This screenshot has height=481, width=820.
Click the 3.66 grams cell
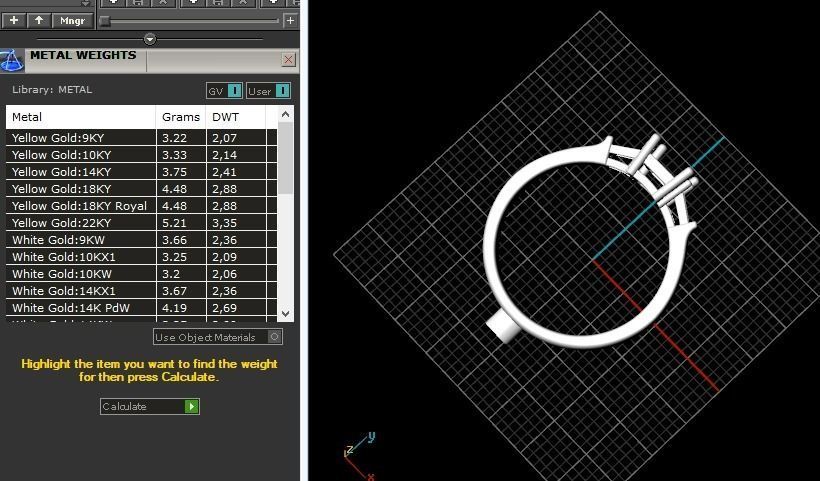click(x=181, y=240)
